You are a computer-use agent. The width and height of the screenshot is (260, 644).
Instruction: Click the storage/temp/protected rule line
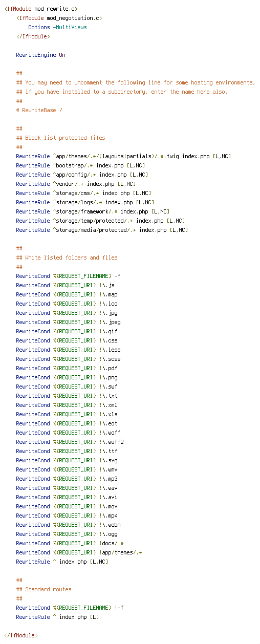point(100,221)
